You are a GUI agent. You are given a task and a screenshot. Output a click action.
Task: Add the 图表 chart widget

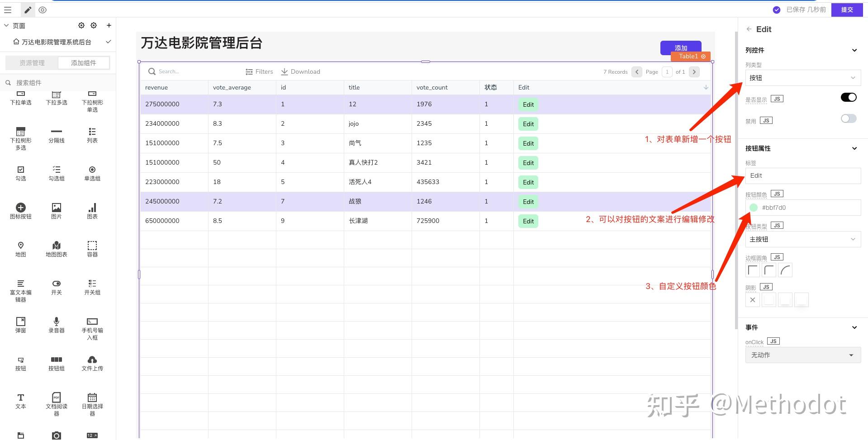pyautogui.click(x=92, y=211)
